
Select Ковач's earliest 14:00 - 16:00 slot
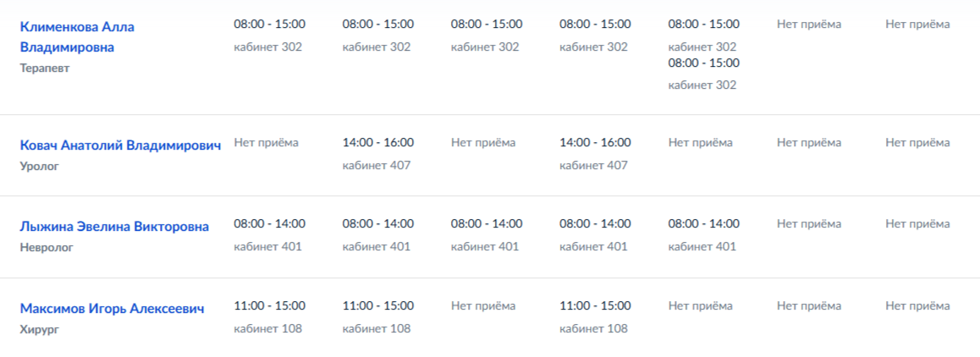(378, 142)
